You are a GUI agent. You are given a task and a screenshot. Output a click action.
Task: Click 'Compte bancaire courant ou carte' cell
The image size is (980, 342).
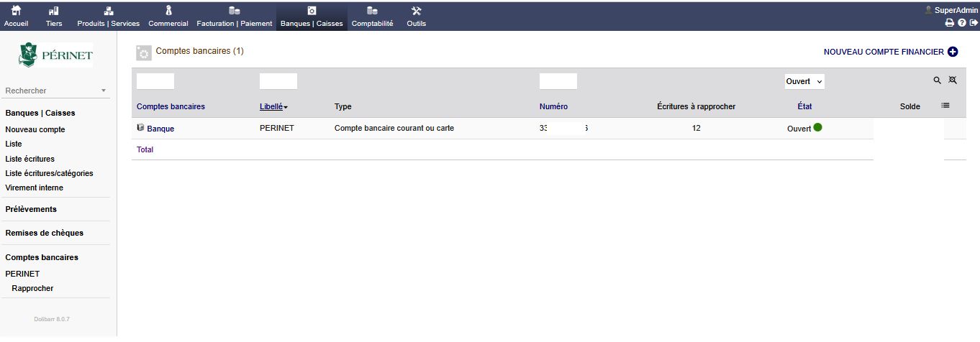tap(394, 128)
